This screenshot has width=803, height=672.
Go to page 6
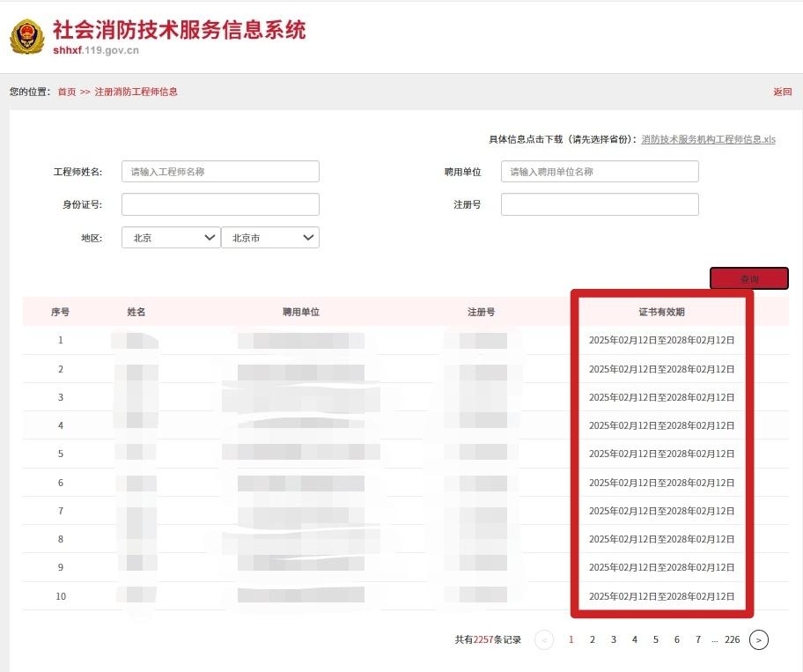pos(676,639)
